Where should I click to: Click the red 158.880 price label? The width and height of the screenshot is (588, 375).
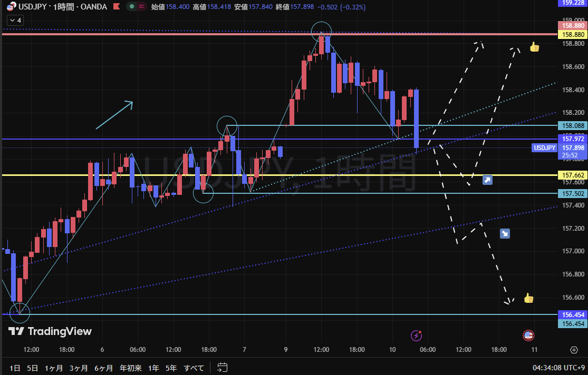click(x=573, y=25)
